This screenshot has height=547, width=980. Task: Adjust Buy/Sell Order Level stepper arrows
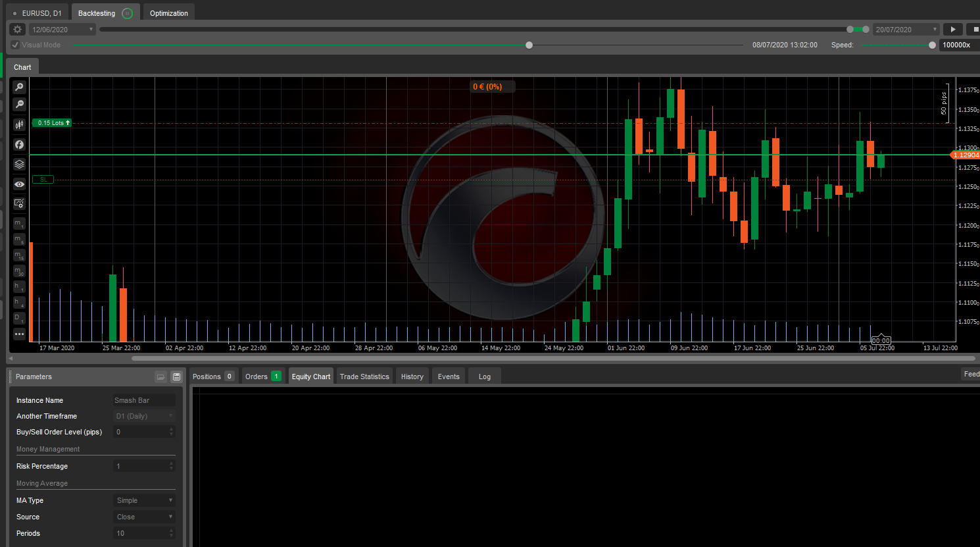click(172, 432)
